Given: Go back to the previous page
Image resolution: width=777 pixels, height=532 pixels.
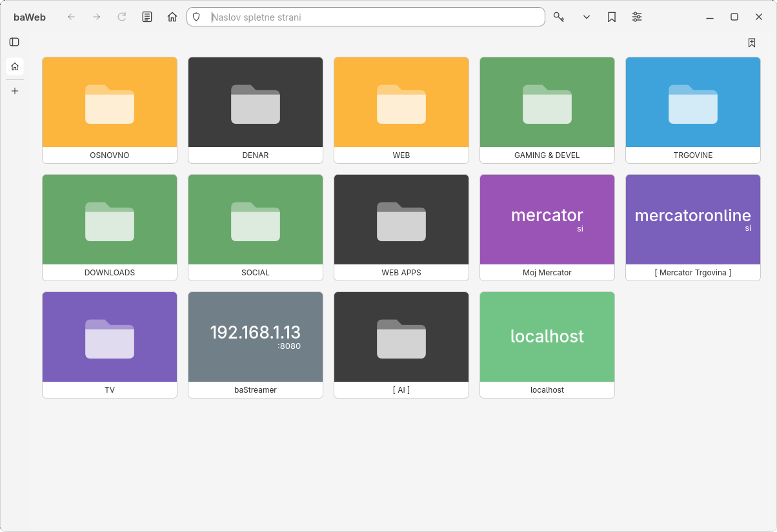Looking at the screenshot, I should [71, 17].
